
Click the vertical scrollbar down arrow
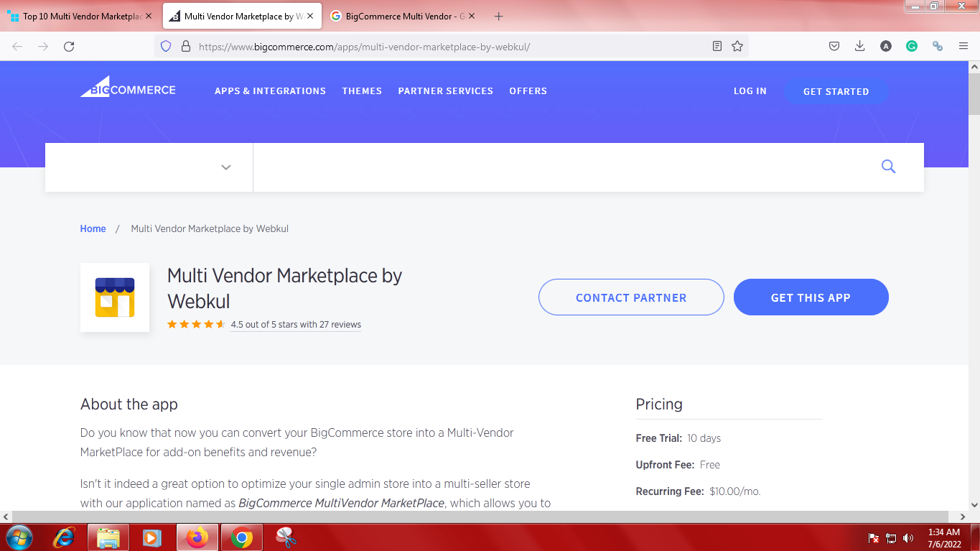click(974, 505)
